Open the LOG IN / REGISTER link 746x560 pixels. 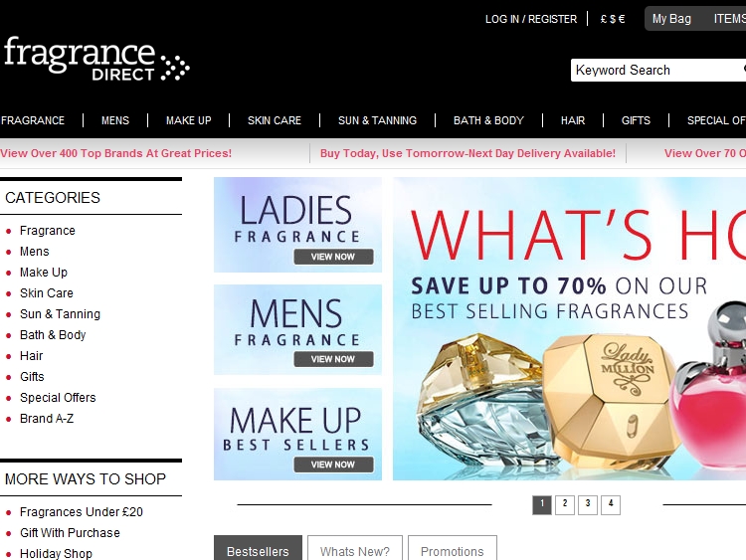coord(531,19)
